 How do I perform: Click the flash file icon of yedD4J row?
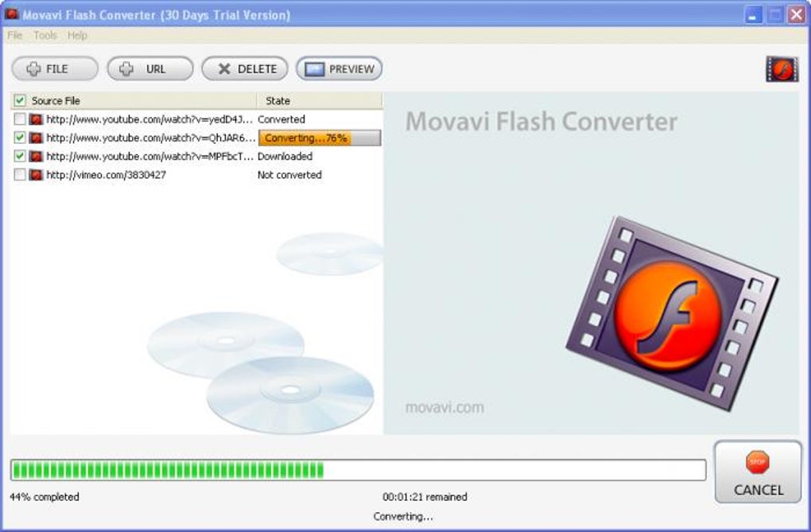point(36,119)
